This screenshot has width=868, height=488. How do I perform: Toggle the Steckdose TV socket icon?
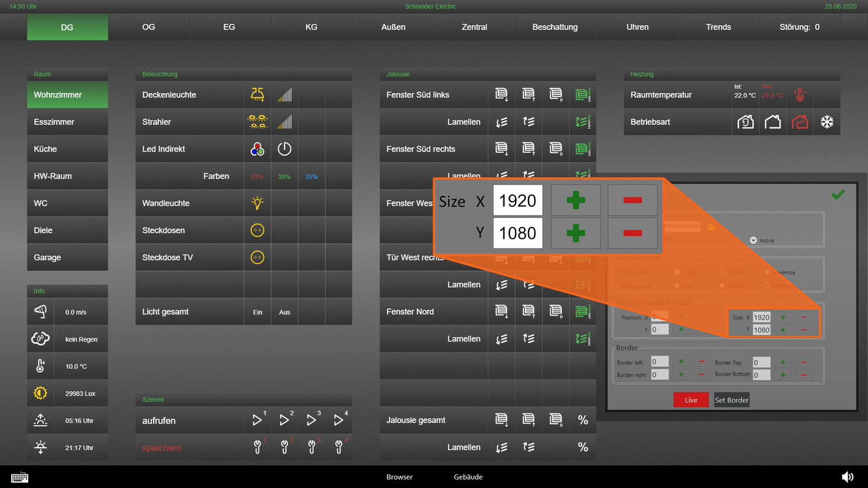(x=257, y=258)
